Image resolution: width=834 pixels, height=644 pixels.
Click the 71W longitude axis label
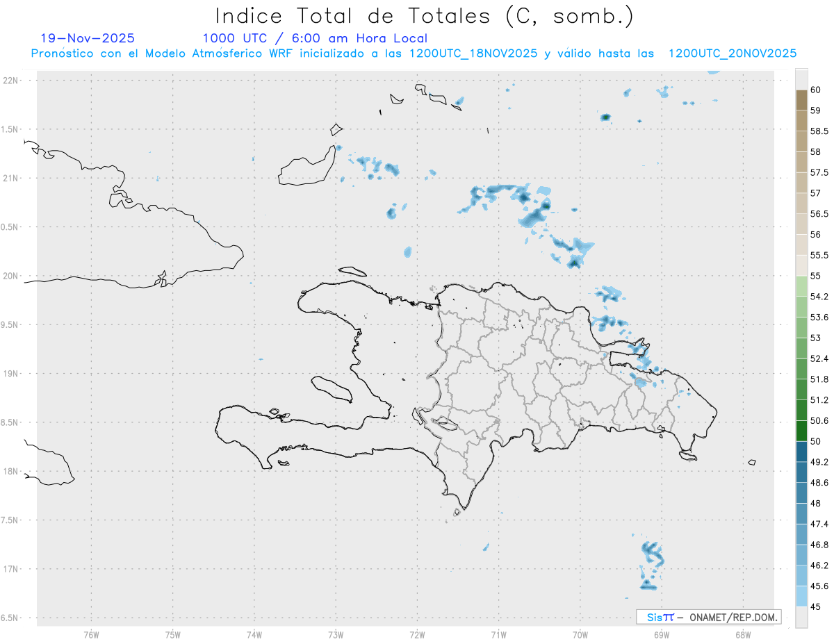point(498,635)
